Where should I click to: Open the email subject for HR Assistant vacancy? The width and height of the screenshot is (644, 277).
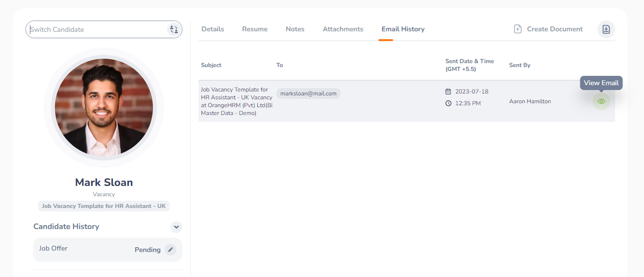[236, 101]
